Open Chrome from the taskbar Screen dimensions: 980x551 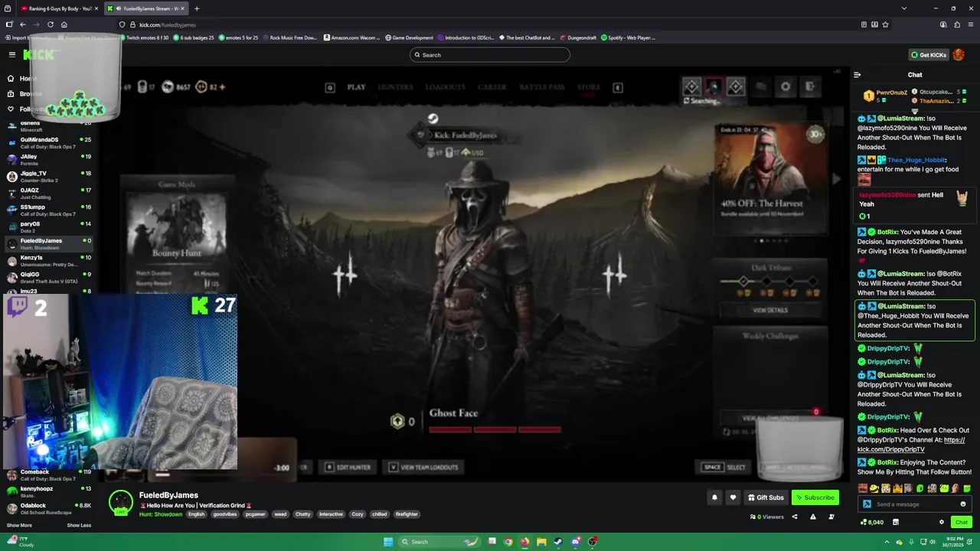(508, 542)
